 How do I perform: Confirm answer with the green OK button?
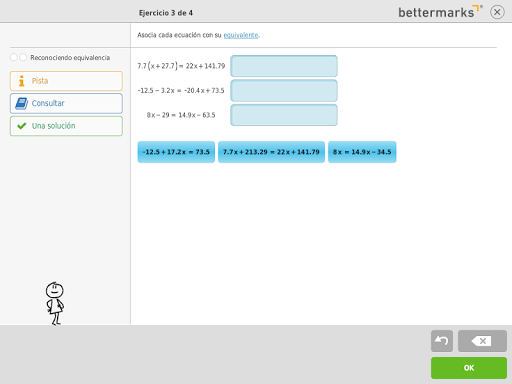[469, 368]
